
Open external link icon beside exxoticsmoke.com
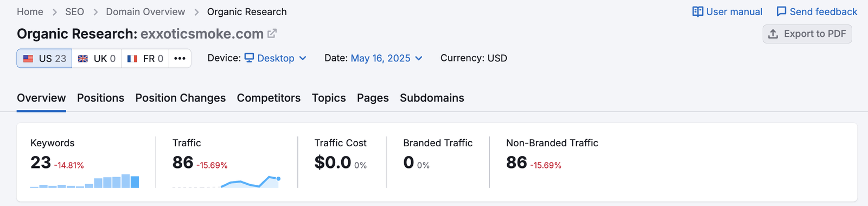(x=272, y=34)
